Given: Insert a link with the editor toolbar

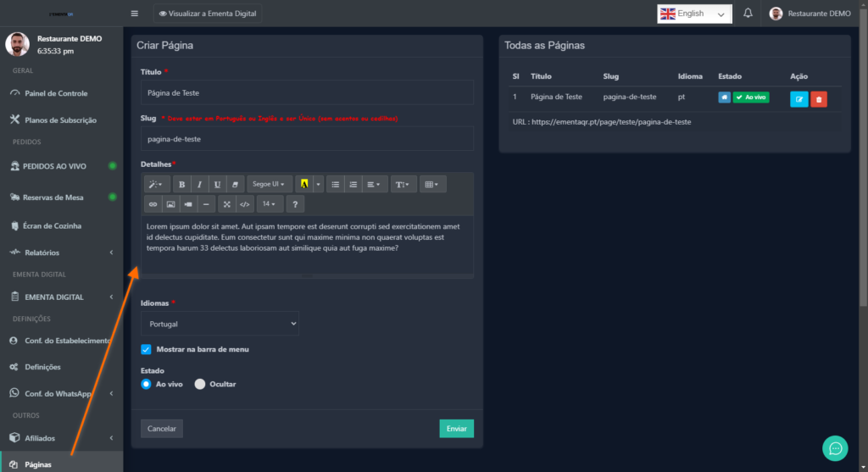Looking at the screenshot, I should point(153,204).
